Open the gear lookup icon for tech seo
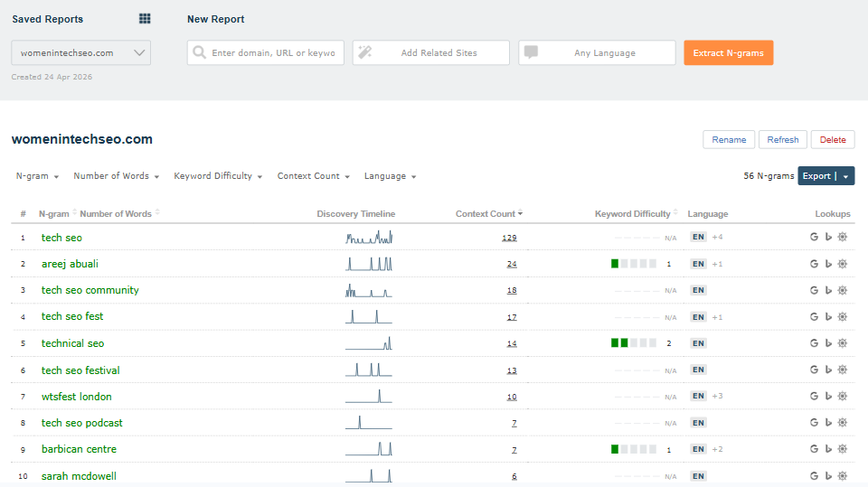Image resolution: width=868 pixels, height=487 pixels. tap(843, 237)
